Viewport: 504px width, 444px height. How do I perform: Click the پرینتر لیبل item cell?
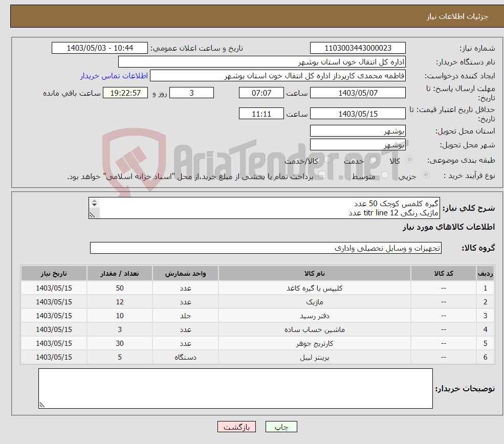[315, 357]
